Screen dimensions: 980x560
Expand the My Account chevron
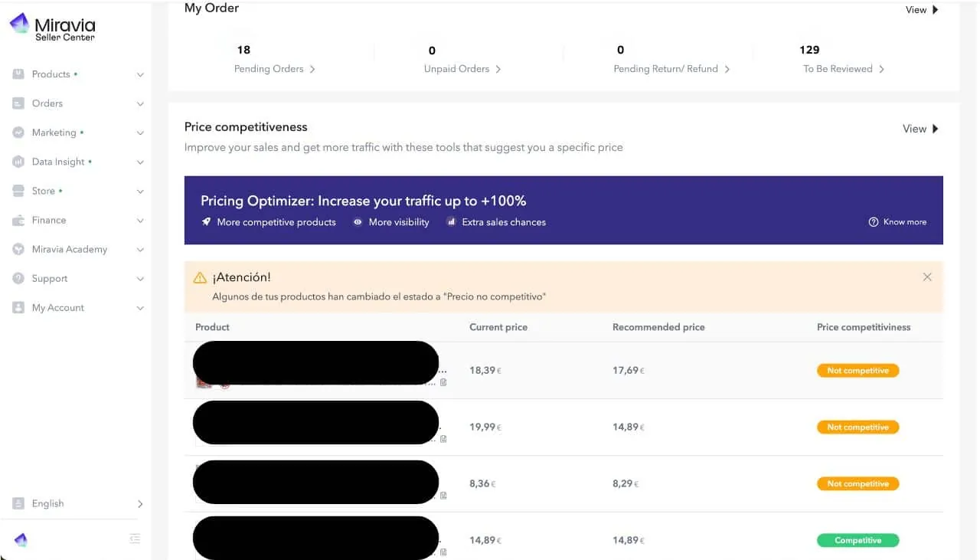(140, 308)
